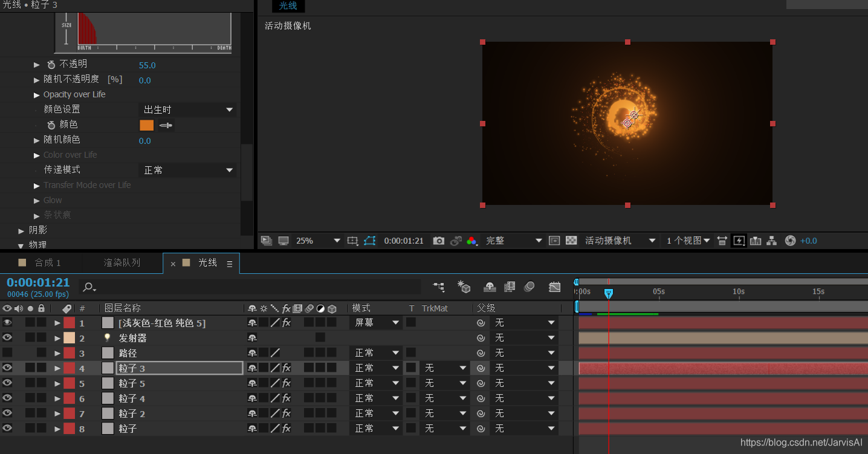Click the primary viewer monitor icon

coord(283,241)
